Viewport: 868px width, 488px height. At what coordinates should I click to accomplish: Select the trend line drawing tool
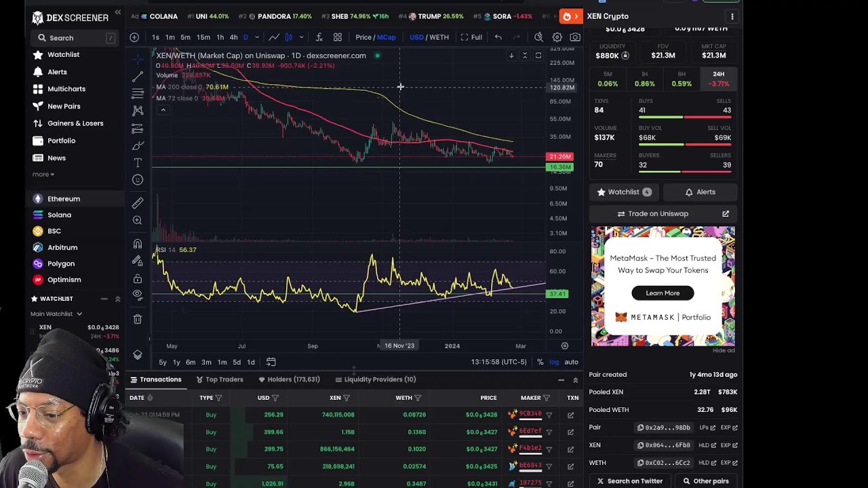[138, 76]
